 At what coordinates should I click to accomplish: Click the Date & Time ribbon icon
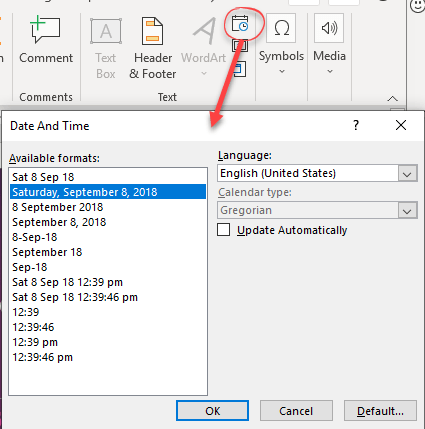point(240,24)
